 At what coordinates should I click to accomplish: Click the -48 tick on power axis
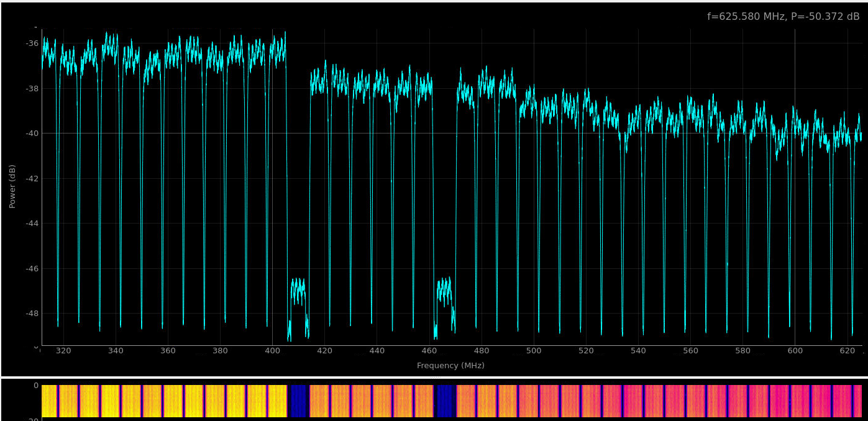click(x=32, y=314)
